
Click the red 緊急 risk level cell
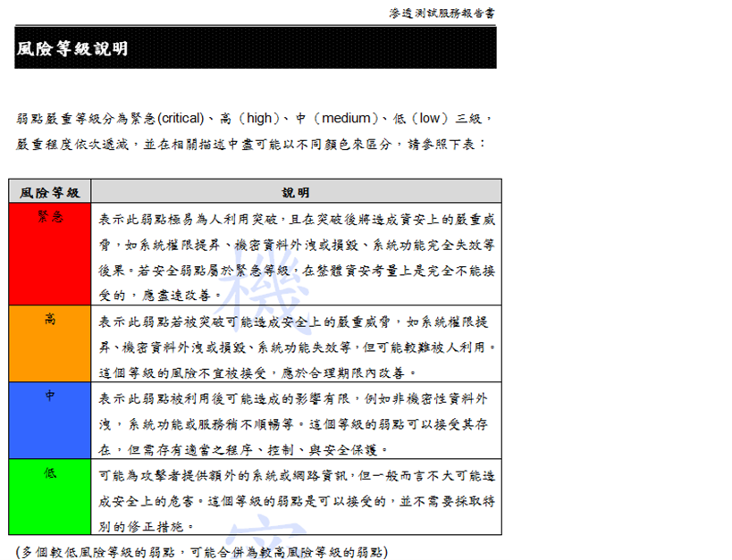coord(50,254)
